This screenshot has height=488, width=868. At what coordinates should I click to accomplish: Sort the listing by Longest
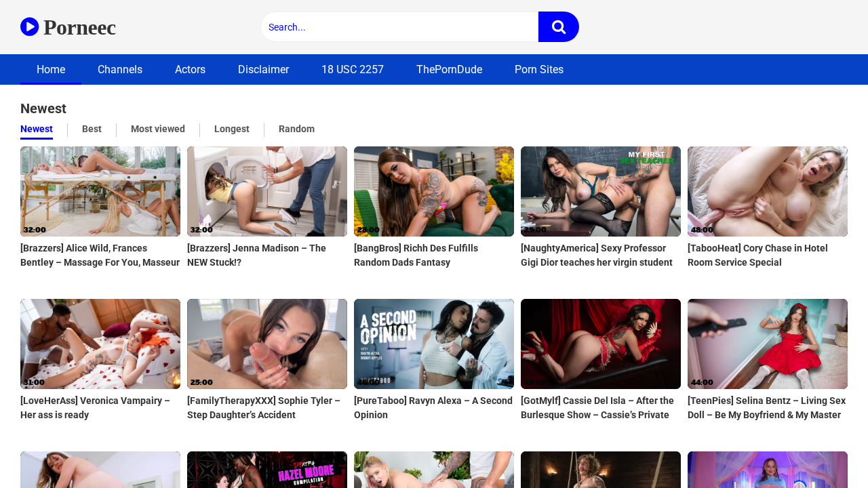pos(232,129)
